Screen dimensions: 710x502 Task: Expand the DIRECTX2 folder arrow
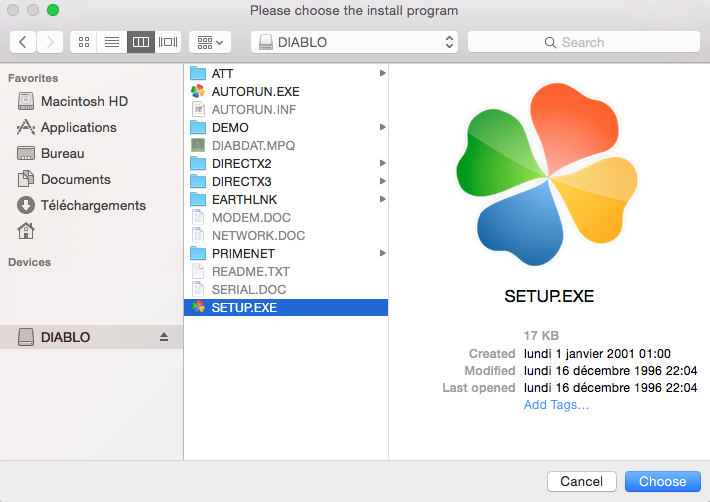click(x=383, y=163)
